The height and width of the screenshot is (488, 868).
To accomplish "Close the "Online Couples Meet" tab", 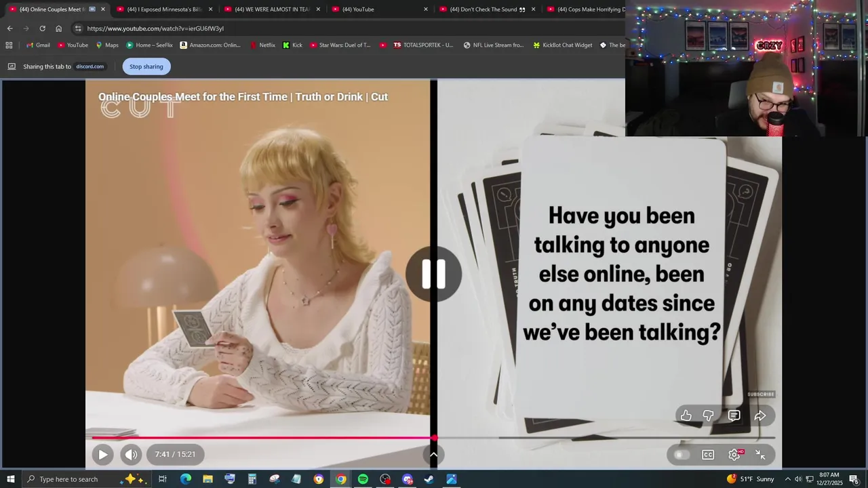I will coord(103,9).
